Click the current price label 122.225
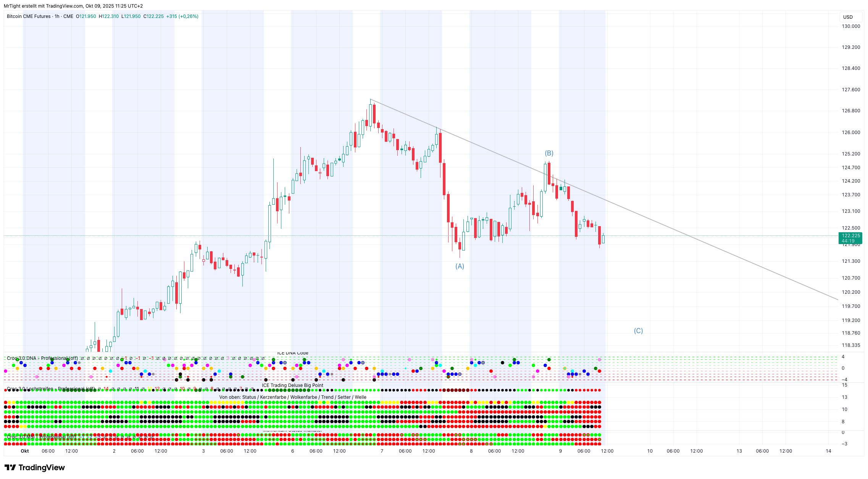This screenshot has height=479, width=868. point(850,236)
